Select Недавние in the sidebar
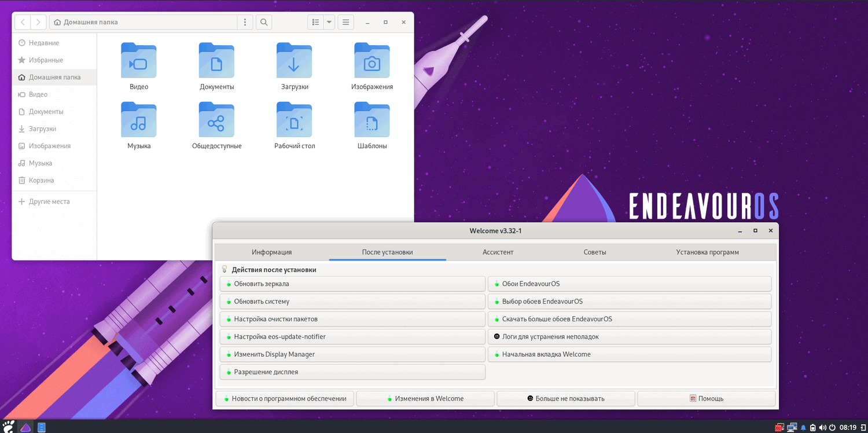This screenshot has width=868, height=433. coord(54,43)
